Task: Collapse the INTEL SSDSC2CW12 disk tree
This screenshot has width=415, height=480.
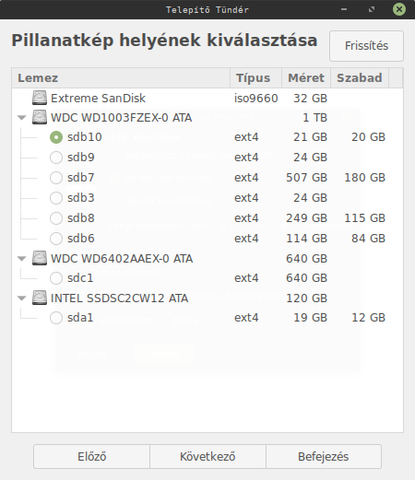Action: click(x=22, y=298)
